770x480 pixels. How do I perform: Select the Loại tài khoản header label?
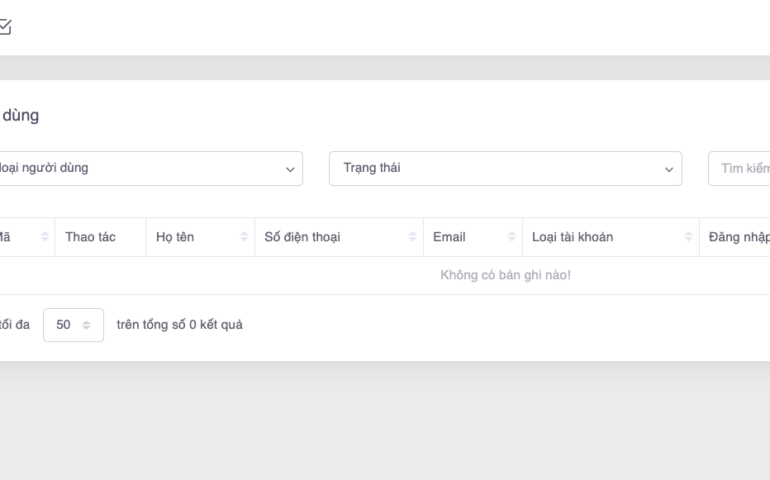click(x=573, y=237)
